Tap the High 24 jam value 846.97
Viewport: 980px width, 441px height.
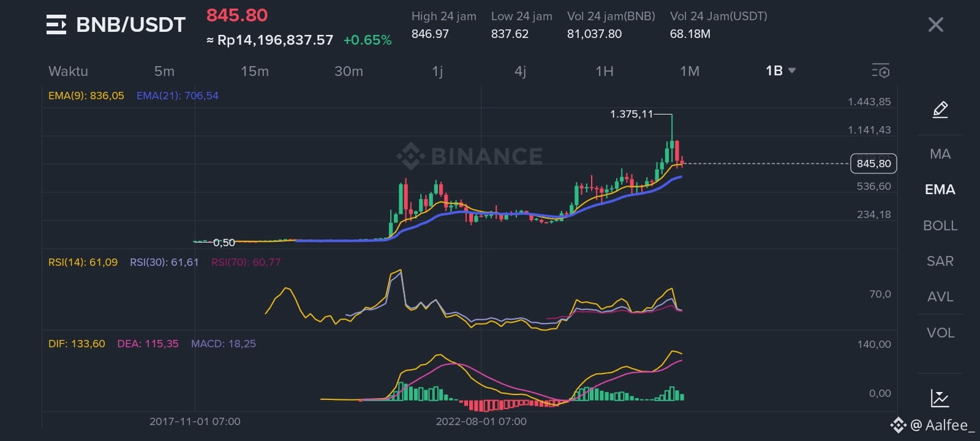pyautogui.click(x=430, y=34)
